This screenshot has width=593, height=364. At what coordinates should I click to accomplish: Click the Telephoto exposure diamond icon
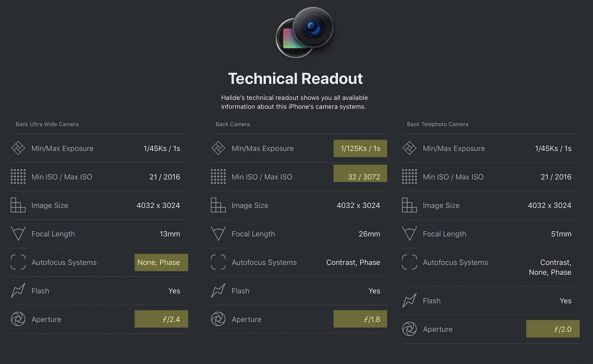pyautogui.click(x=409, y=148)
